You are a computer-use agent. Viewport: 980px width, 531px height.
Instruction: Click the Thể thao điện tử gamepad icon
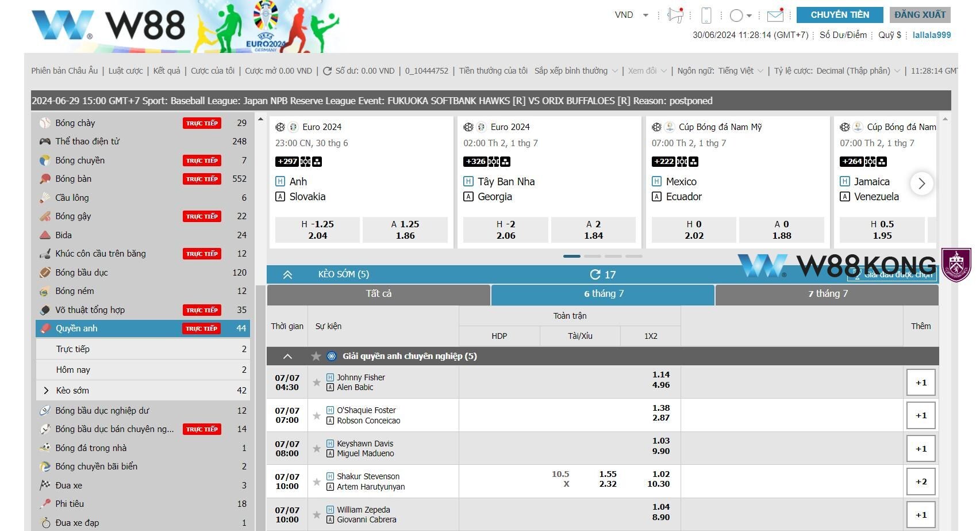45,141
